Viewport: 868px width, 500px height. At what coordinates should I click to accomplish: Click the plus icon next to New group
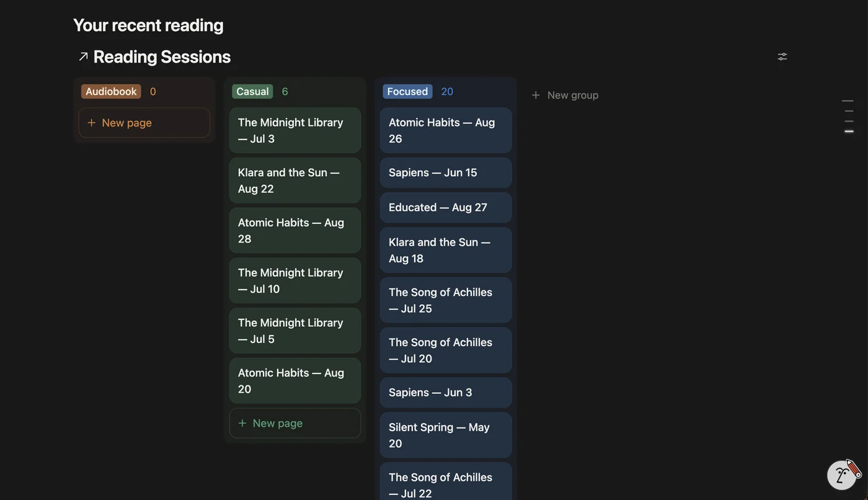(x=536, y=95)
